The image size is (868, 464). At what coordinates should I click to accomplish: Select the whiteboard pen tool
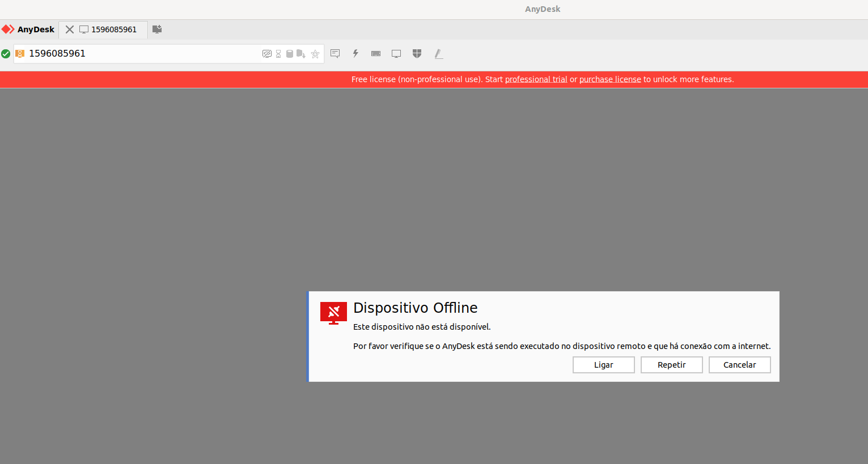[438, 54]
